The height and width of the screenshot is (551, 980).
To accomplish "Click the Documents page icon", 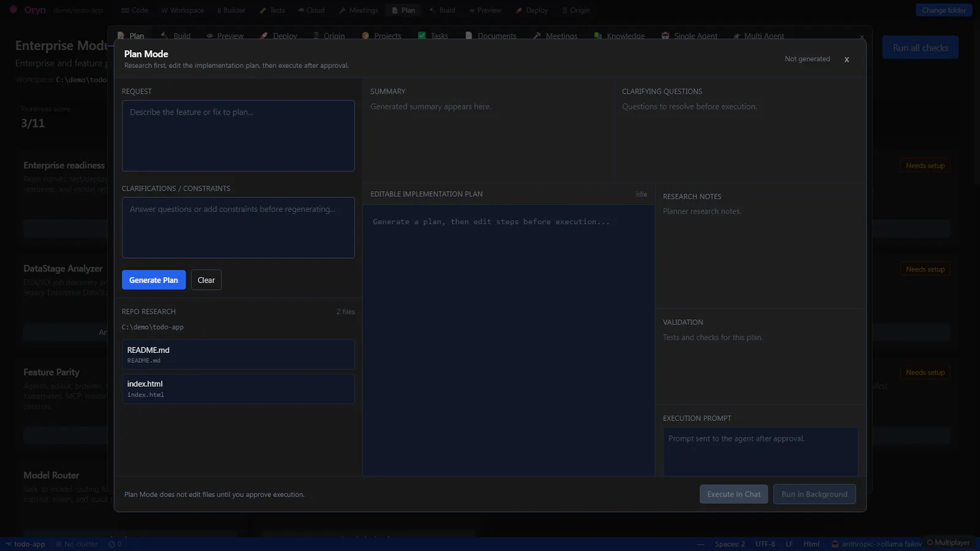I will (x=469, y=36).
